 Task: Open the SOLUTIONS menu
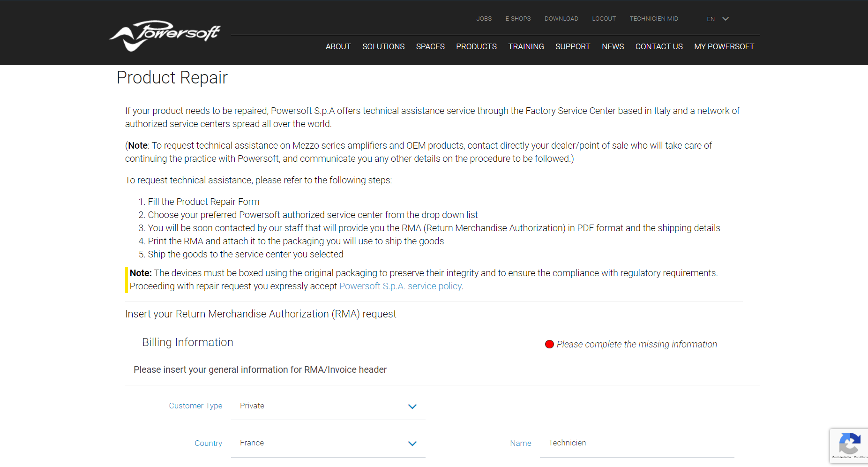tap(383, 46)
